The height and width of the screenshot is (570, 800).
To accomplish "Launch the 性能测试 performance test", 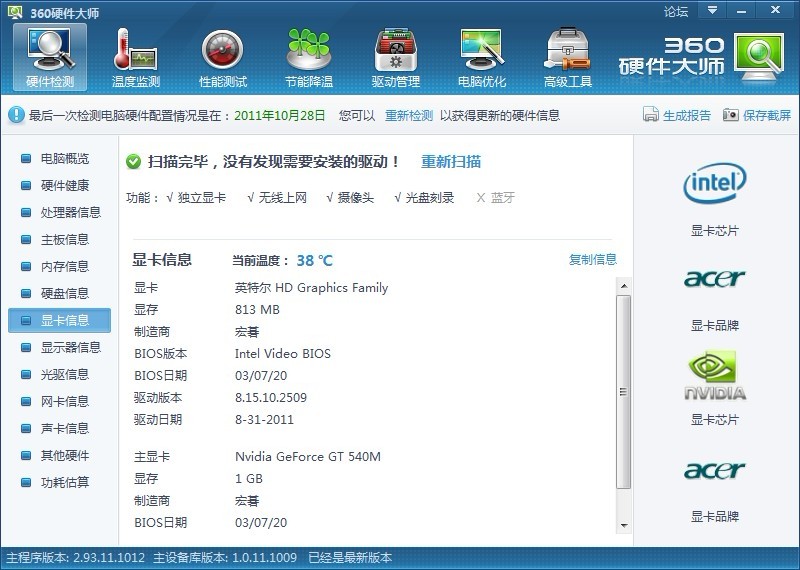I will [x=222, y=57].
